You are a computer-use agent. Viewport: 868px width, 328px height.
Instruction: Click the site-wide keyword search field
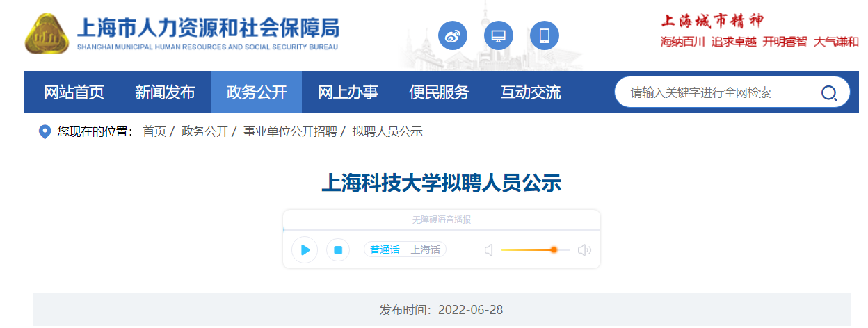[716, 92]
